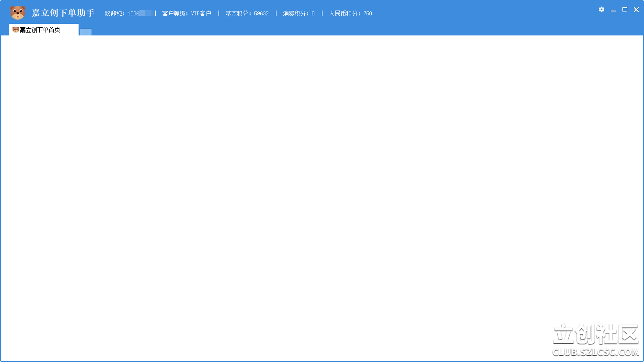Click the 人民币积分: 750 value
Viewport: 644px width, 362px height.
[350, 13]
